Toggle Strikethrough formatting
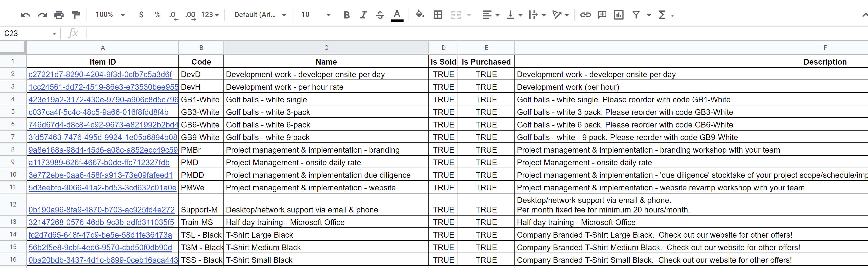 [x=380, y=15]
